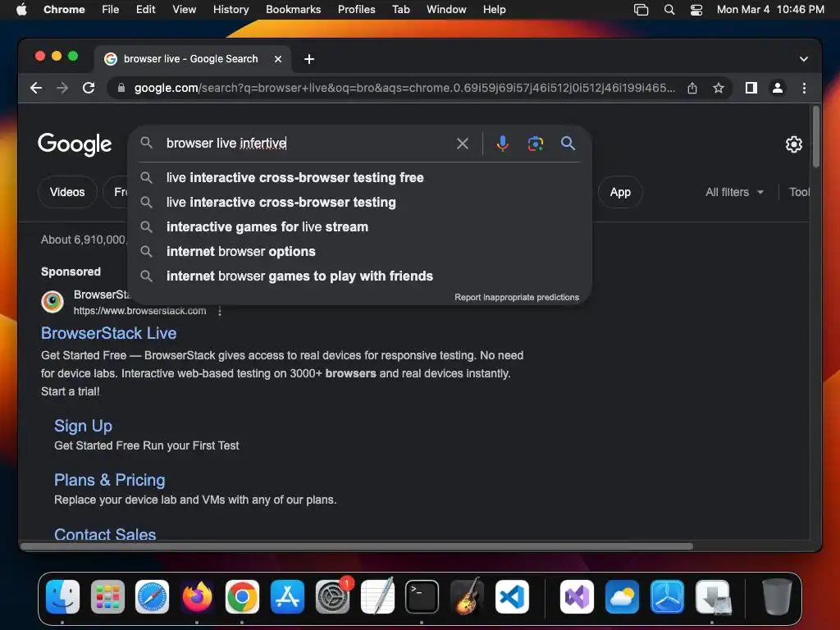Clear the search box text
Image resolution: width=840 pixels, height=630 pixels.
[463, 144]
